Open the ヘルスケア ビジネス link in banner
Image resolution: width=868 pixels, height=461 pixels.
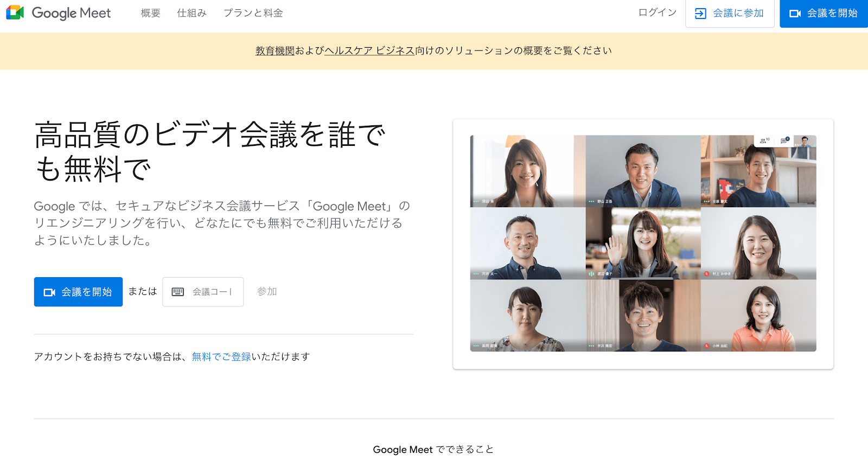click(x=369, y=50)
